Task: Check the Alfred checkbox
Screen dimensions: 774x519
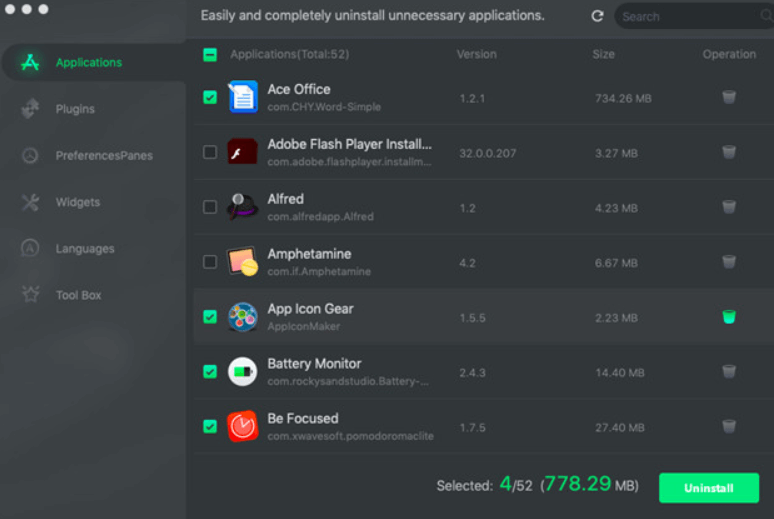Action: coord(210,207)
